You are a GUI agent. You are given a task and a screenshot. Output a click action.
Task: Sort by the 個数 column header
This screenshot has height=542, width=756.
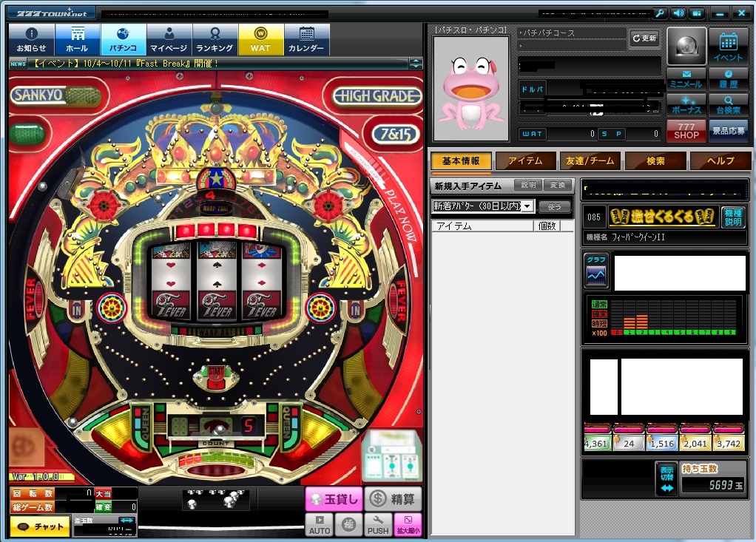coord(547,226)
